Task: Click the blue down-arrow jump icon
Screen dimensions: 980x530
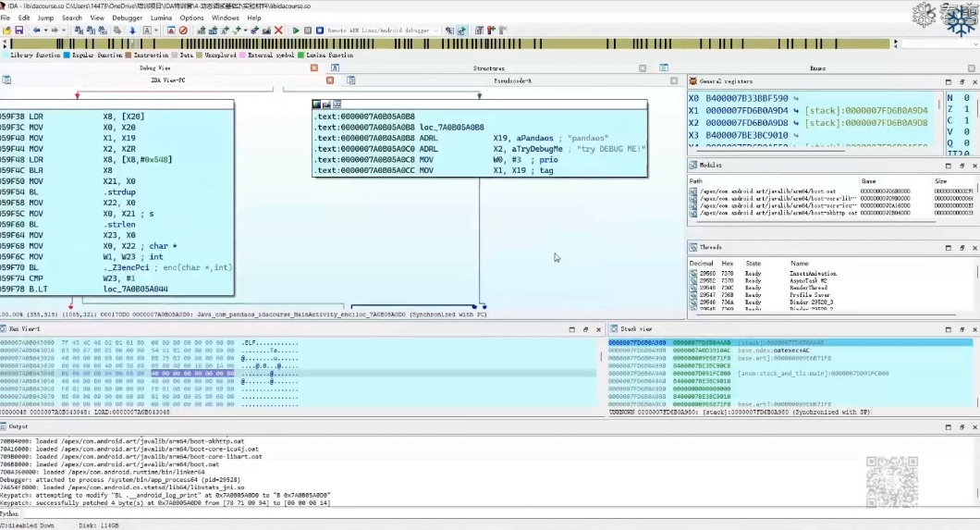Action: [132, 30]
